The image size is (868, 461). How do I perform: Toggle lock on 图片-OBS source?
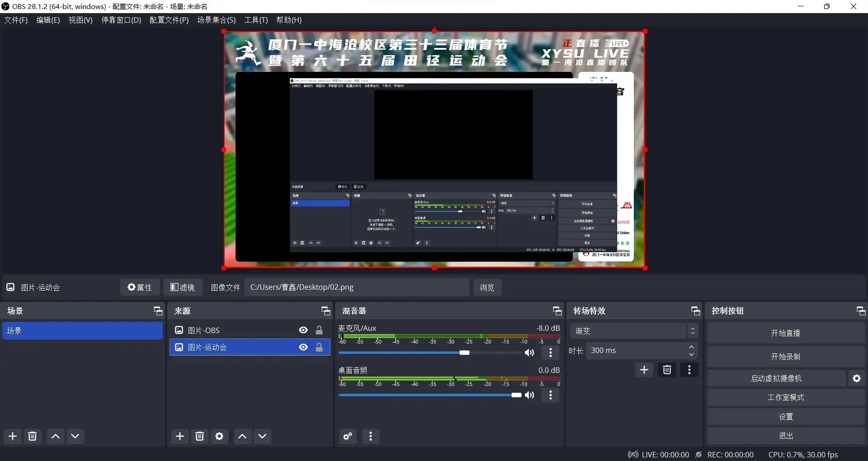point(319,330)
